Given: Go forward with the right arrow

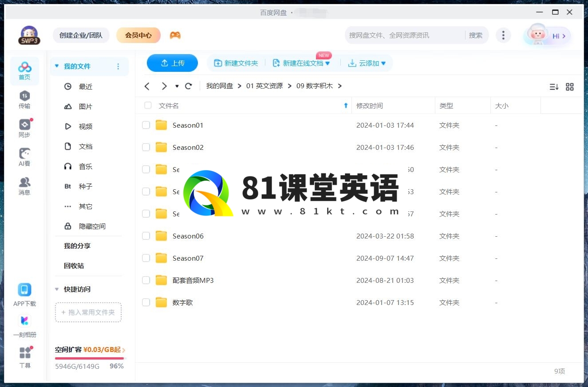Looking at the screenshot, I should click(x=164, y=86).
